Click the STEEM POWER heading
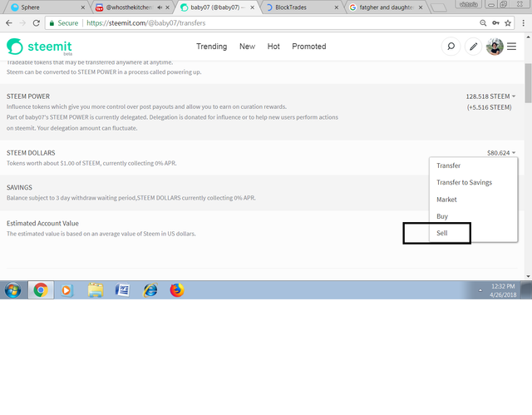This screenshot has height=415, width=532. pyautogui.click(x=28, y=96)
